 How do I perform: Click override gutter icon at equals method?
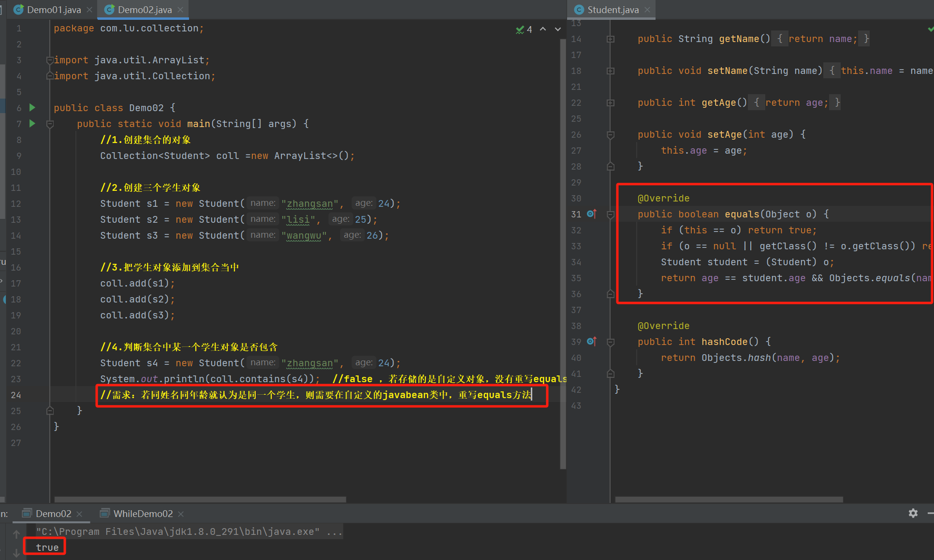(591, 214)
